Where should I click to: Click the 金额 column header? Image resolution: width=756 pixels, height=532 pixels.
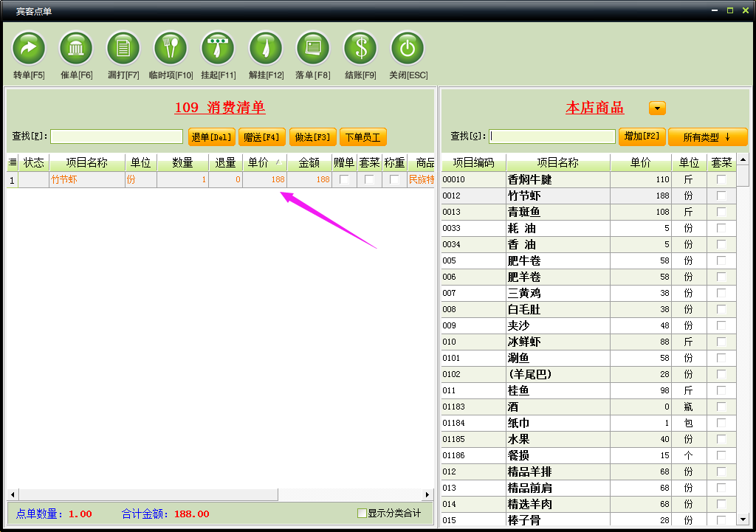pyautogui.click(x=309, y=162)
